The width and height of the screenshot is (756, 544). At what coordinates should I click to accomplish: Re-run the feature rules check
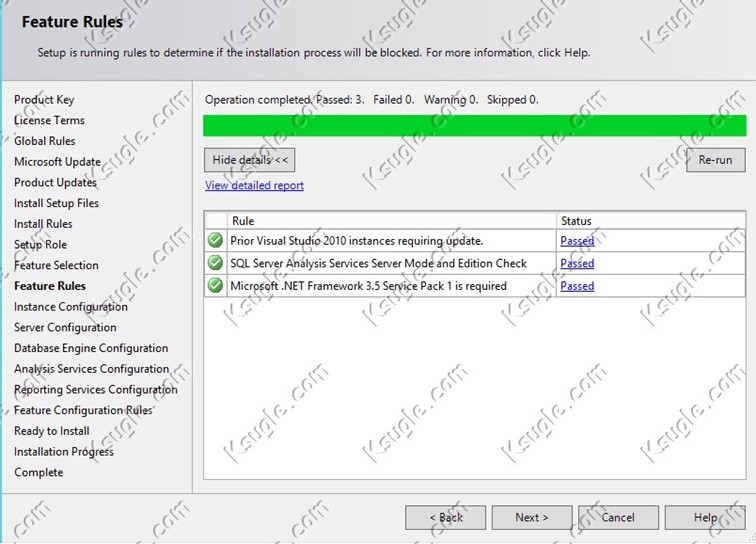pos(716,160)
